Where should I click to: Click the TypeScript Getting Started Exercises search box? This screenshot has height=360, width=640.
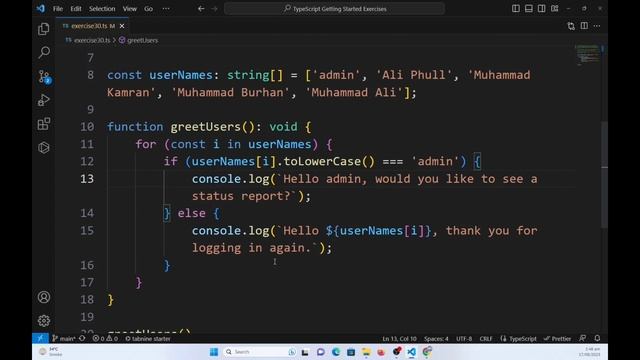(x=334, y=9)
